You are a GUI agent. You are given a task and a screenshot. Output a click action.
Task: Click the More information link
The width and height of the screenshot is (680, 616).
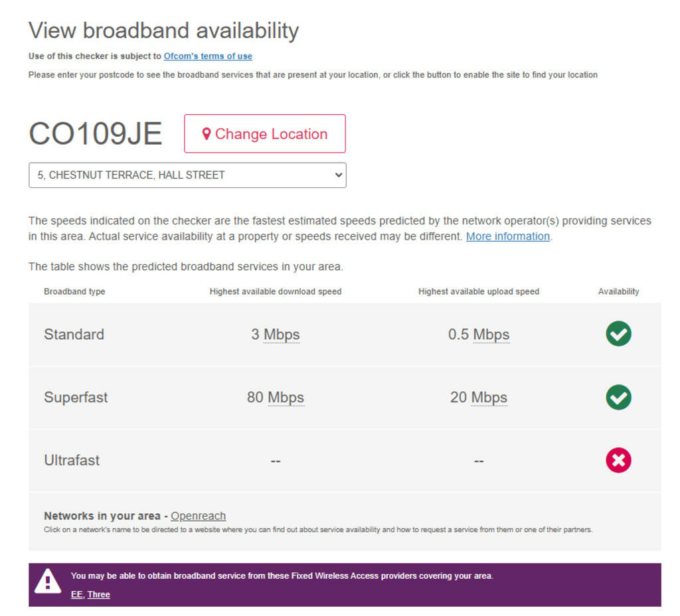tap(507, 236)
